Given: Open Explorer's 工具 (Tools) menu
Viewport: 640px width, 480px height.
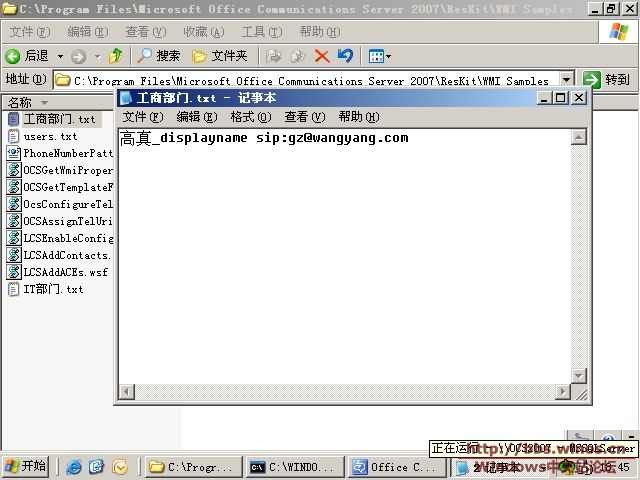Looking at the screenshot, I should click(x=260, y=32).
